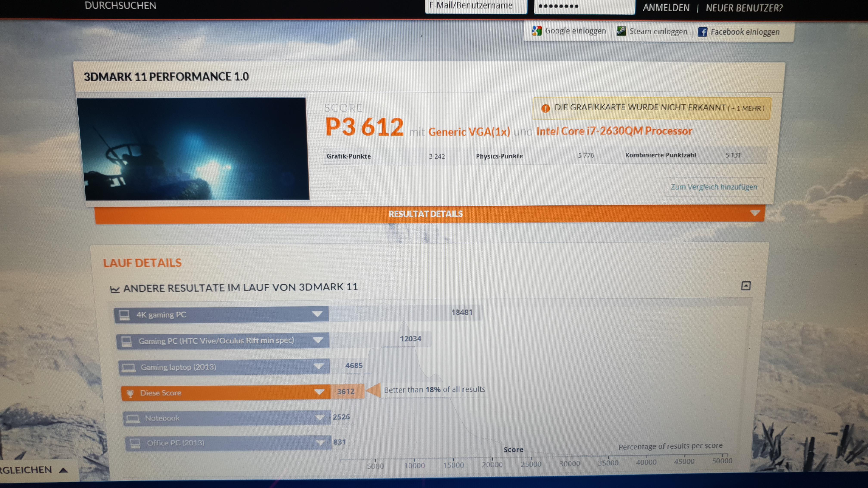Image resolution: width=868 pixels, height=488 pixels.
Task: Click the Intel Core i7-2630QM Processor link
Action: (x=614, y=131)
